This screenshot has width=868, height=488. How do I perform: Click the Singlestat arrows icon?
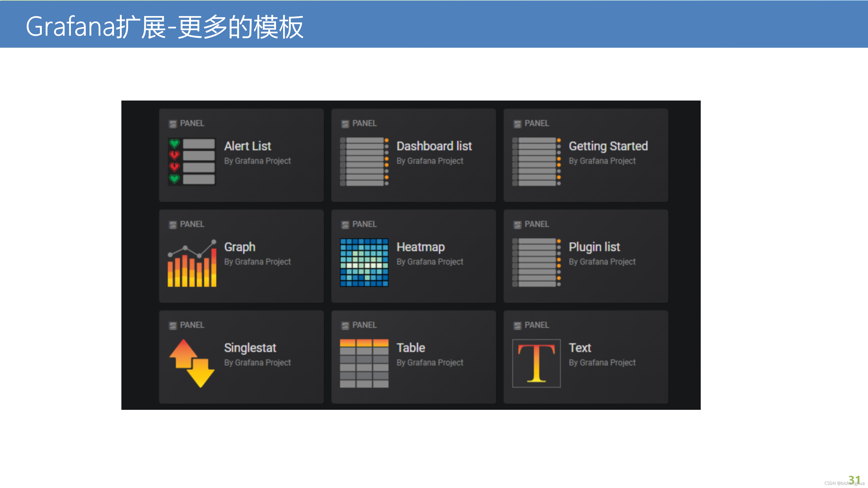point(192,363)
